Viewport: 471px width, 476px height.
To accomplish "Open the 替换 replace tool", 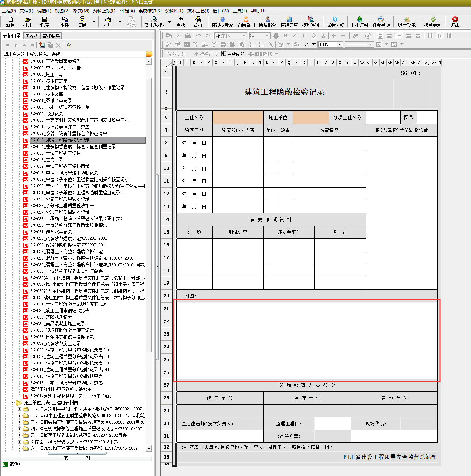I will [198, 22].
